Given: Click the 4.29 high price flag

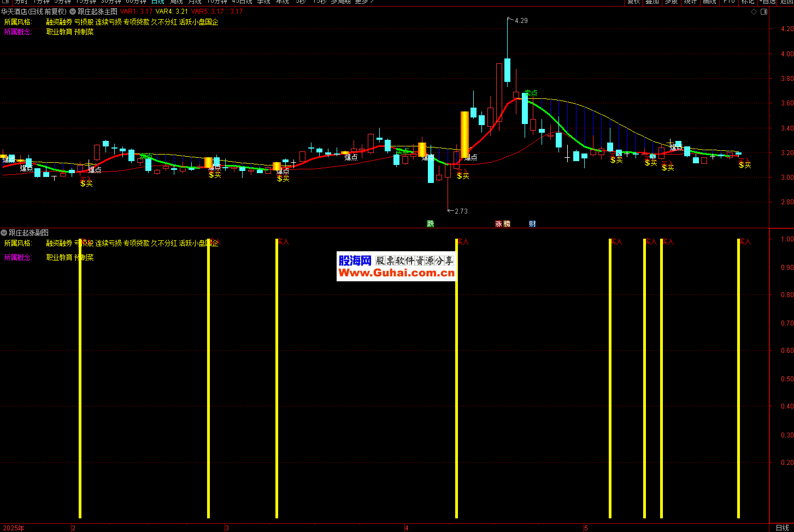Looking at the screenshot, I should click(521, 21).
